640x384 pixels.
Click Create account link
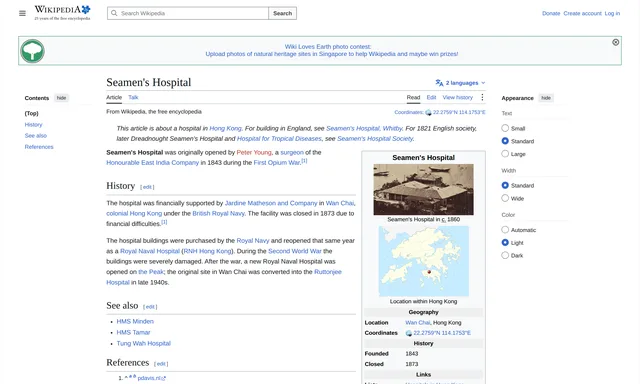[x=582, y=13]
